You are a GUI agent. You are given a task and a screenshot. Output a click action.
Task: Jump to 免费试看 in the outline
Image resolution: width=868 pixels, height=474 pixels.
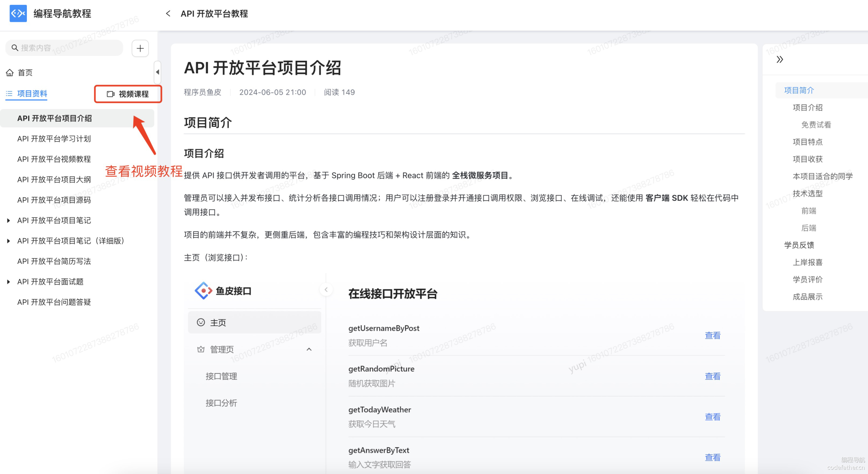coord(816,125)
